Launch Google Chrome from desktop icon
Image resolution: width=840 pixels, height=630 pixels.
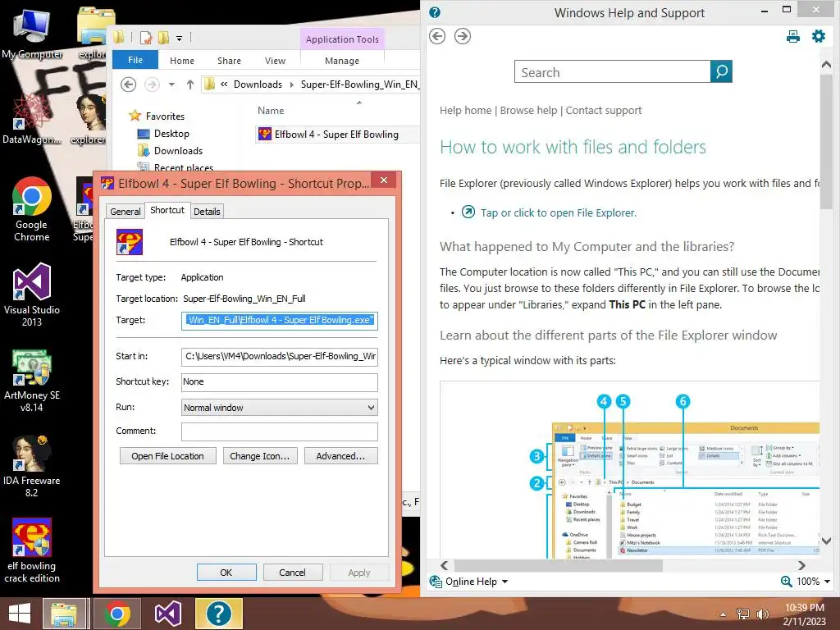[32, 209]
